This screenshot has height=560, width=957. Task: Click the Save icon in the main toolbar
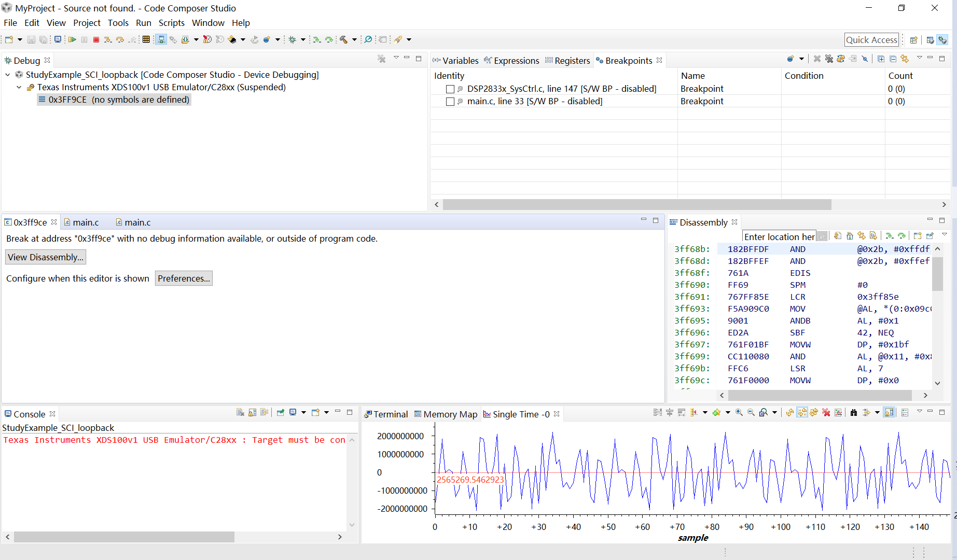[x=31, y=39]
